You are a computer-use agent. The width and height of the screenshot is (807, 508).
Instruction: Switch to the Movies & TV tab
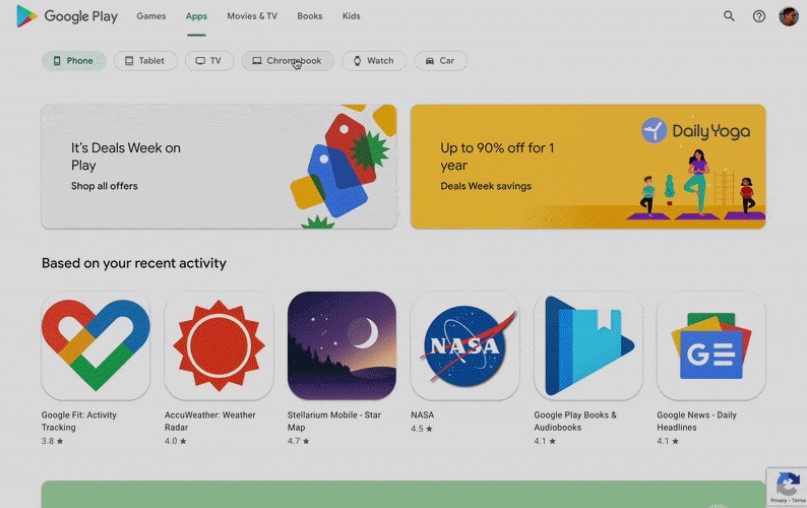(x=252, y=16)
